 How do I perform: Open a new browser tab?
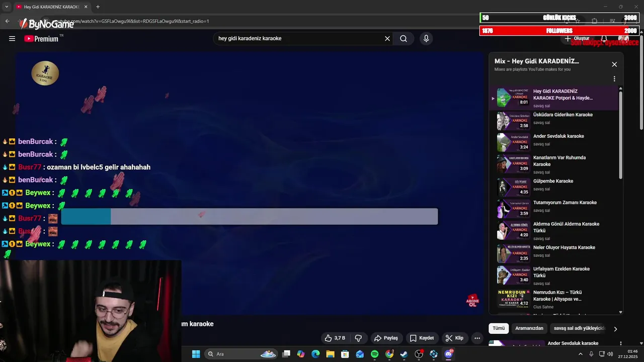click(x=98, y=7)
